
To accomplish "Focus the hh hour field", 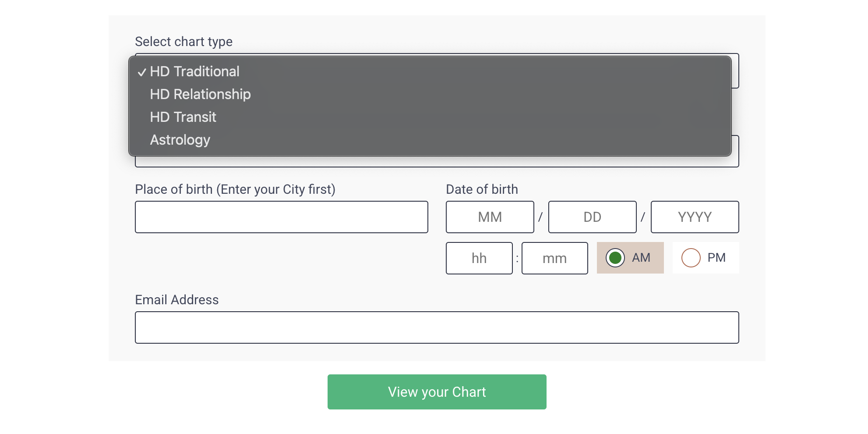I will 479,258.
